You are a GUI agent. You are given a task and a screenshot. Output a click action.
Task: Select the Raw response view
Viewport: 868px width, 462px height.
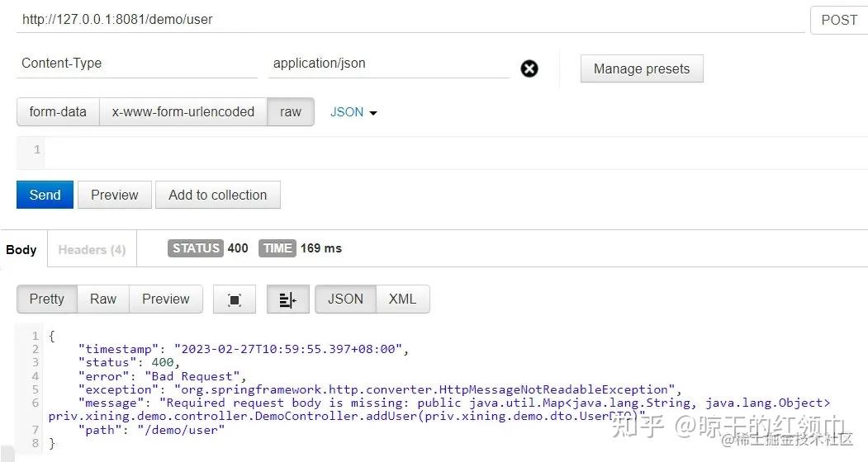[103, 299]
